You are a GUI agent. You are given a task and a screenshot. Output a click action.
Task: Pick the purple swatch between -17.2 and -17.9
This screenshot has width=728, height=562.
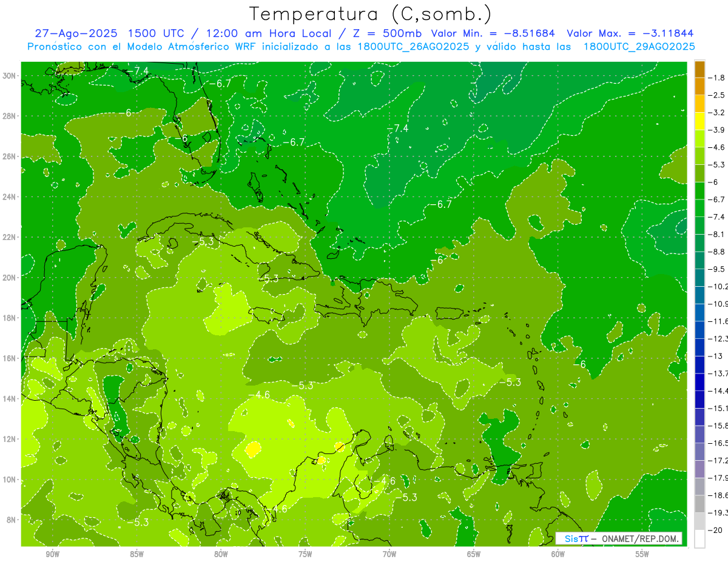click(699, 469)
